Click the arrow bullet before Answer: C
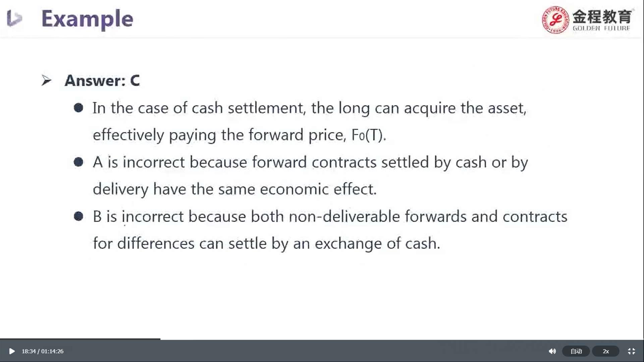644x362 pixels. coord(47,80)
